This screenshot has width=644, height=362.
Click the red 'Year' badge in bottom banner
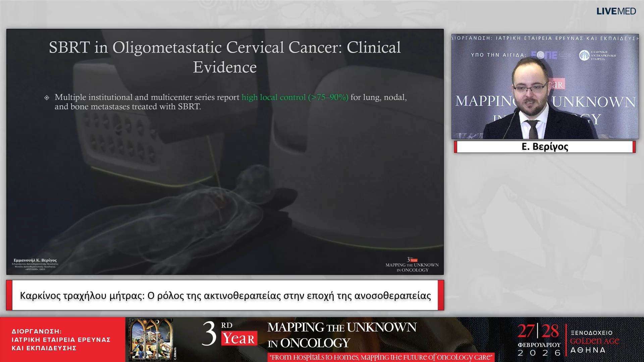click(239, 339)
